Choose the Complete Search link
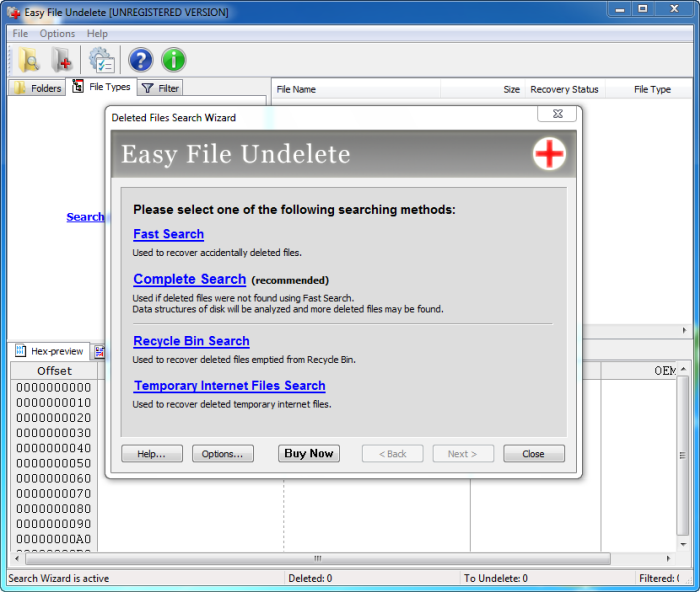The height and width of the screenshot is (592, 700). click(x=189, y=279)
